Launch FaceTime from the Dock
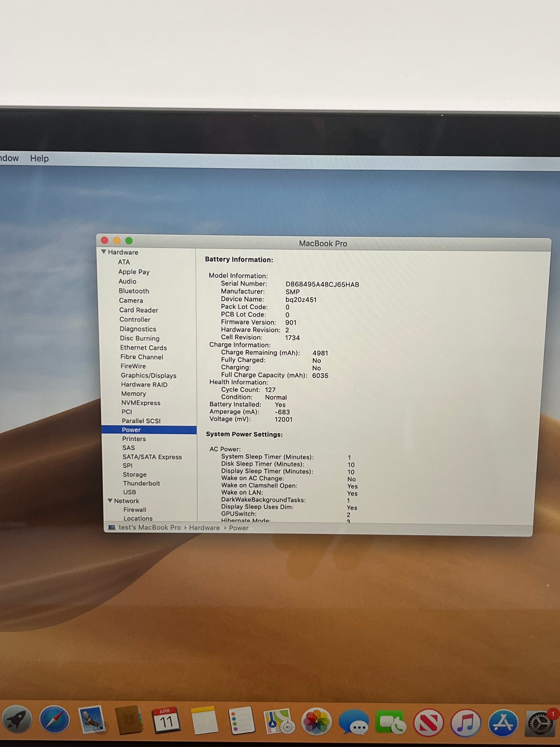This screenshot has width=560, height=747. [x=391, y=722]
